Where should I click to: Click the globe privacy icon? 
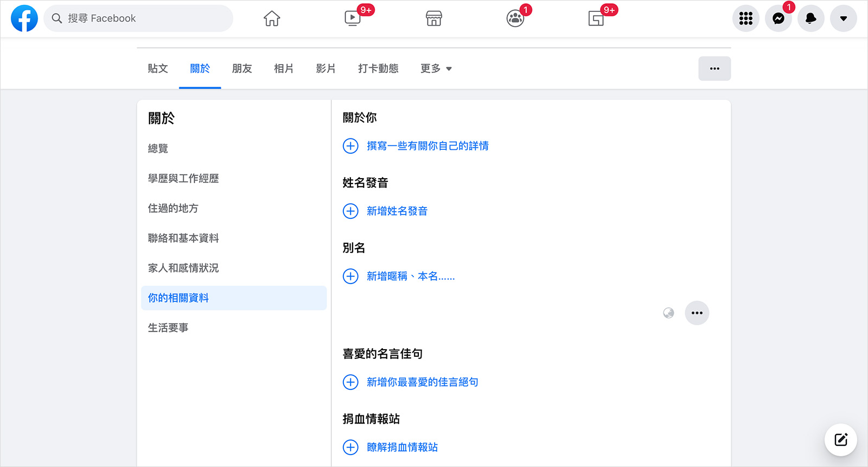click(x=668, y=313)
